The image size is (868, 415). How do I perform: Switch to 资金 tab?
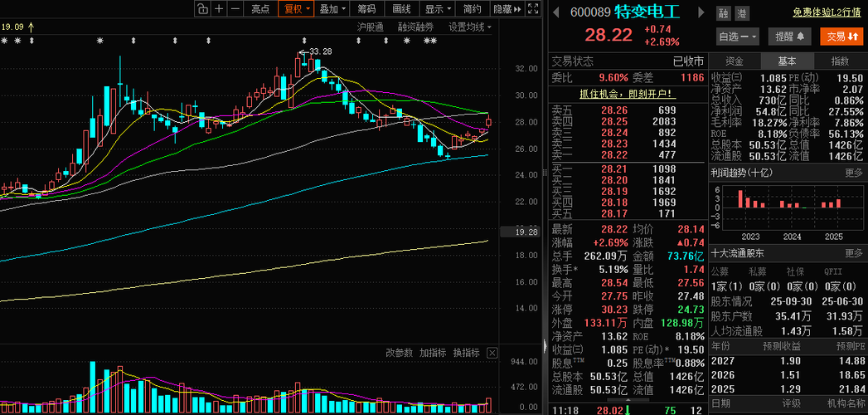[x=734, y=61]
